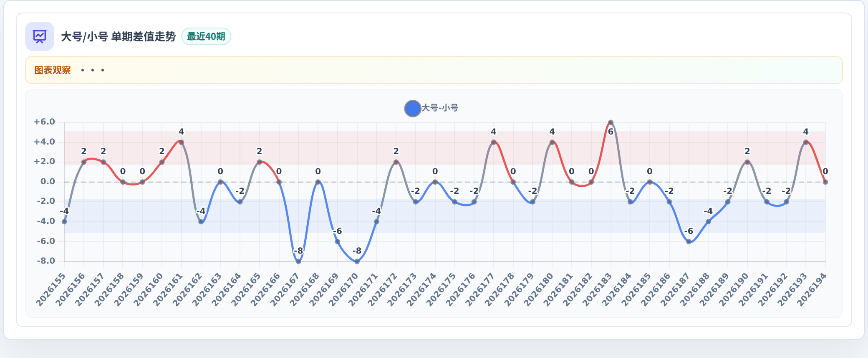Toggle the 大号-小号 legend series

pos(431,108)
